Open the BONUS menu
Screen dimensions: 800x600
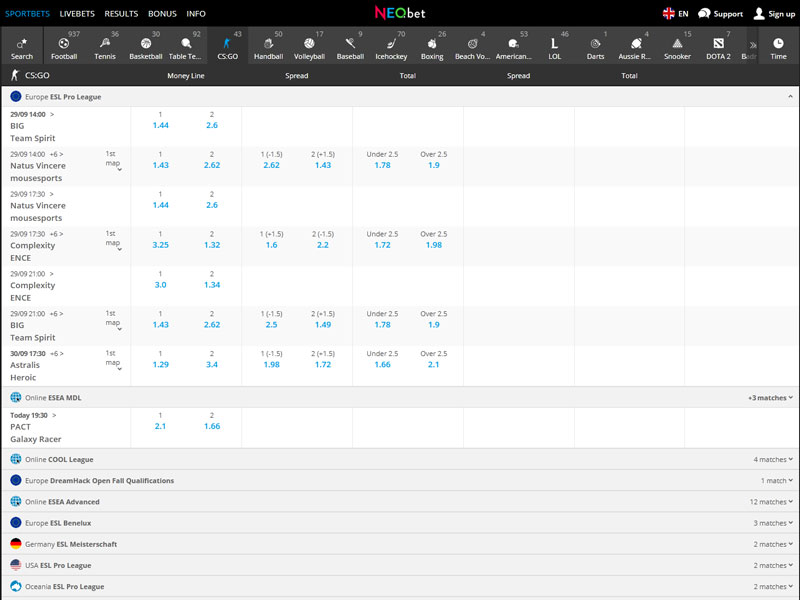162,14
